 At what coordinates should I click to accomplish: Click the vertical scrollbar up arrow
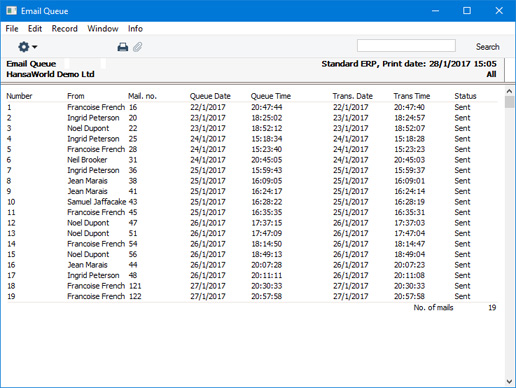pos(509,91)
